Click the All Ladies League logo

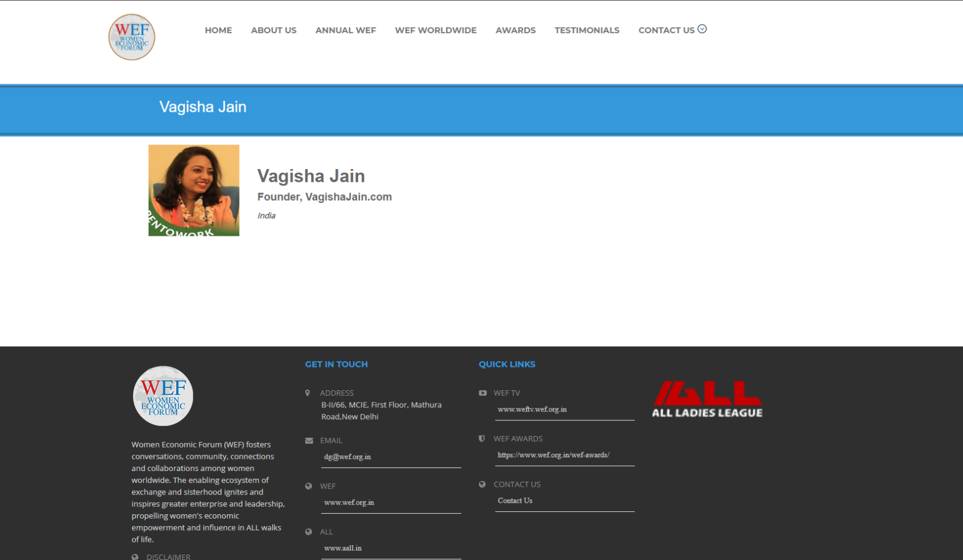pyautogui.click(x=707, y=399)
